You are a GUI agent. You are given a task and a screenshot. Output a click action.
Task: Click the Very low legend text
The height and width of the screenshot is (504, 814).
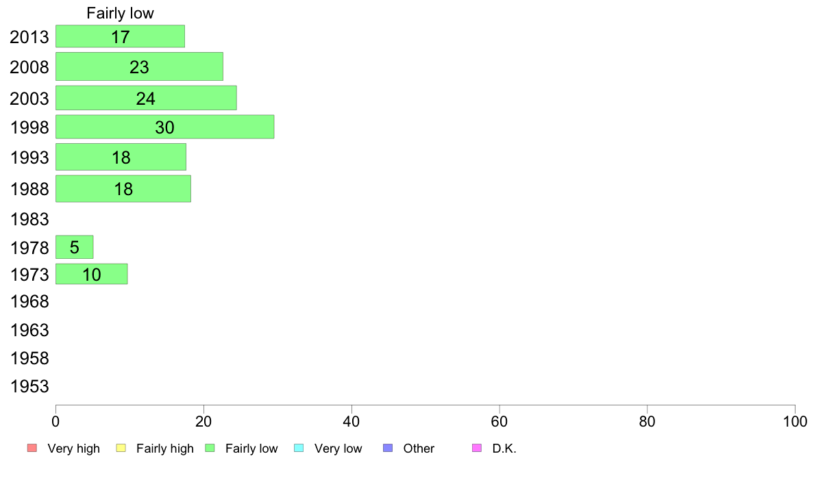point(338,449)
